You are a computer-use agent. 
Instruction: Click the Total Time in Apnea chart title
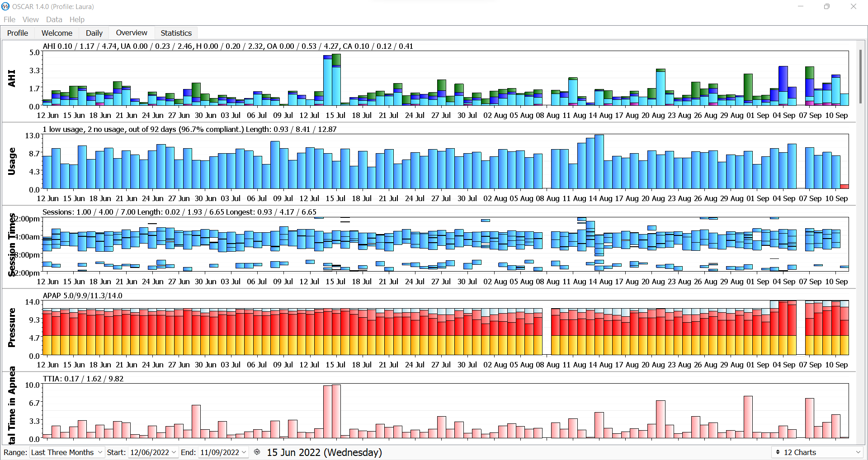pyautogui.click(x=12, y=405)
